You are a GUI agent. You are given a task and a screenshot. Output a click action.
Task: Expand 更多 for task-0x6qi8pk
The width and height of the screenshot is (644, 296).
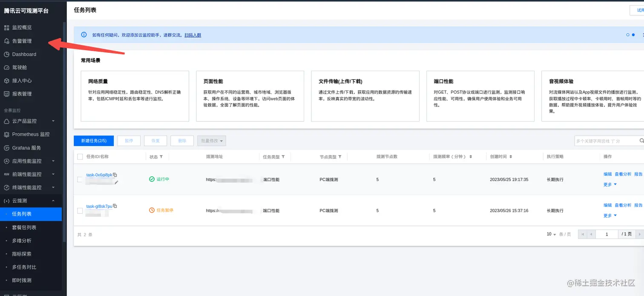pos(610,184)
